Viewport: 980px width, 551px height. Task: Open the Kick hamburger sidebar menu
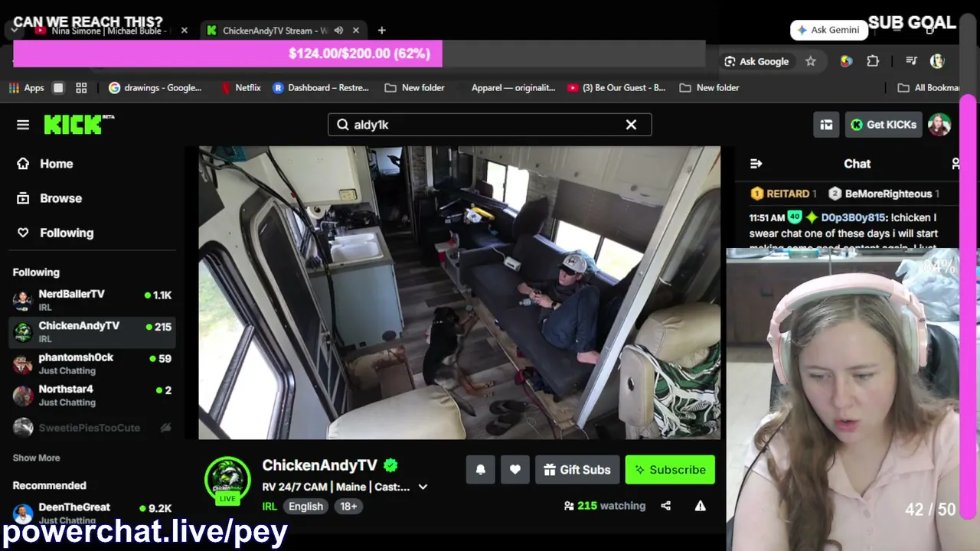23,125
